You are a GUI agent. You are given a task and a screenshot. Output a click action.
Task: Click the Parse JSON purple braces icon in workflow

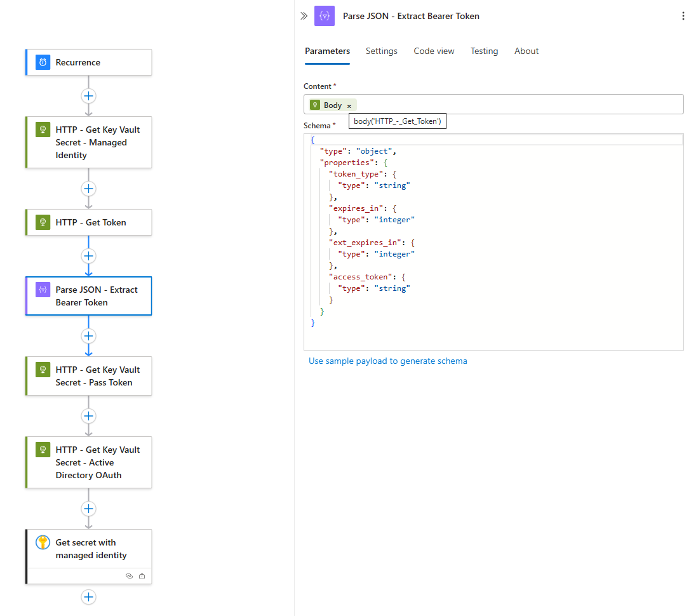pos(43,290)
